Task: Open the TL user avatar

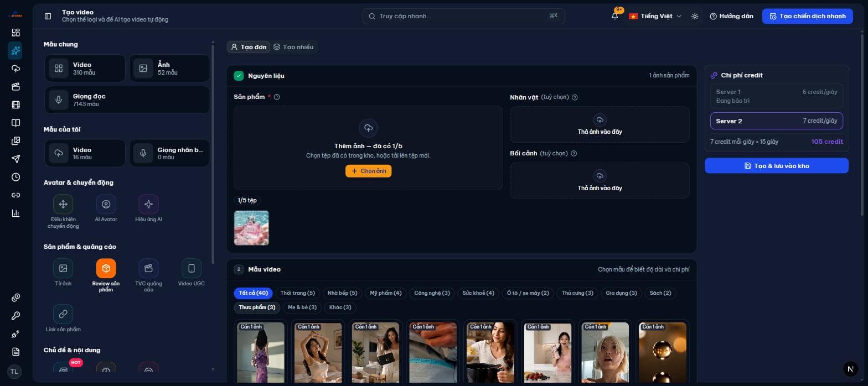Action: tap(15, 372)
